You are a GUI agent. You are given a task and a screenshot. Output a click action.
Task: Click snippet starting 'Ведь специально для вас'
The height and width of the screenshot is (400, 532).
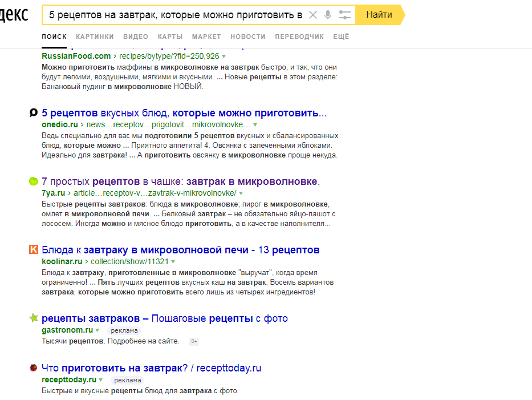tap(190, 146)
